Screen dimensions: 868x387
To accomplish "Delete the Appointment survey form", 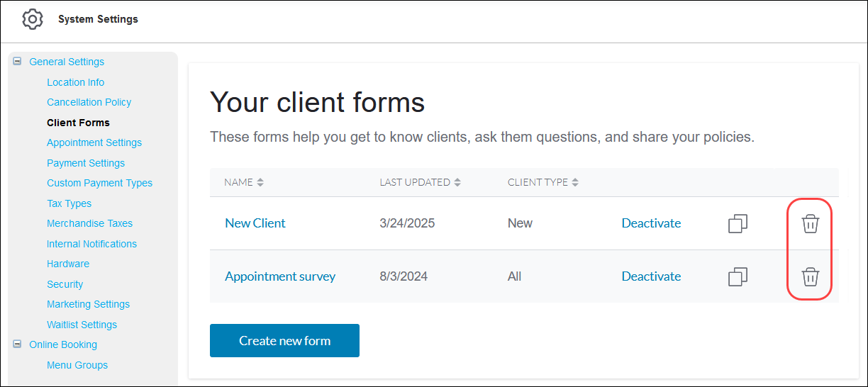I will coord(810,276).
